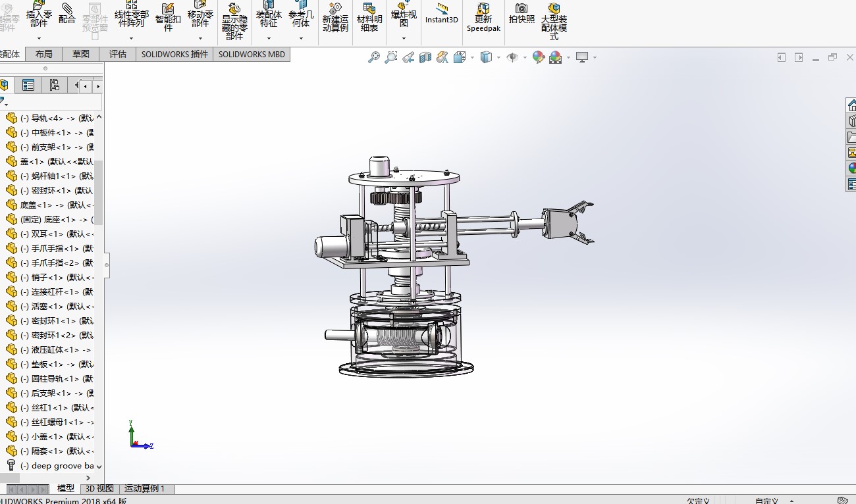Toggle the Hide/Show Items eye icon
Viewport: 856px width, 504px height.
coord(512,57)
